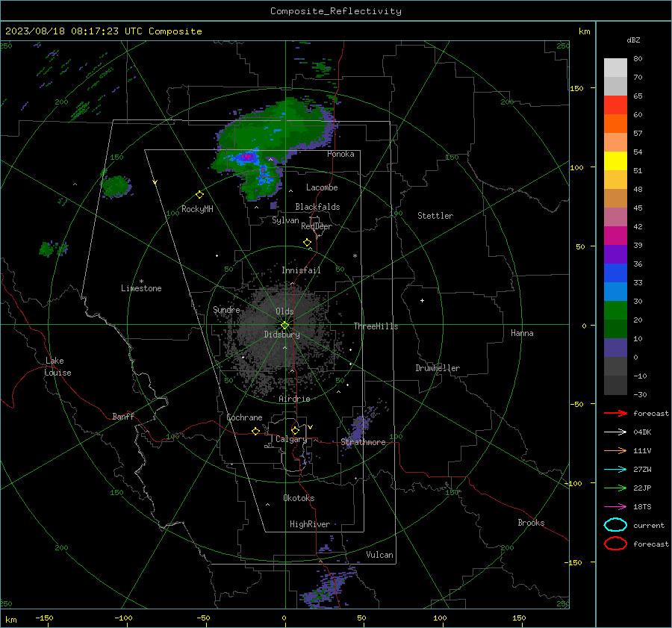Click the Brooks town label
Image resolution: width=672 pixels, height=628 pixels.
click(x=531, y=523)
